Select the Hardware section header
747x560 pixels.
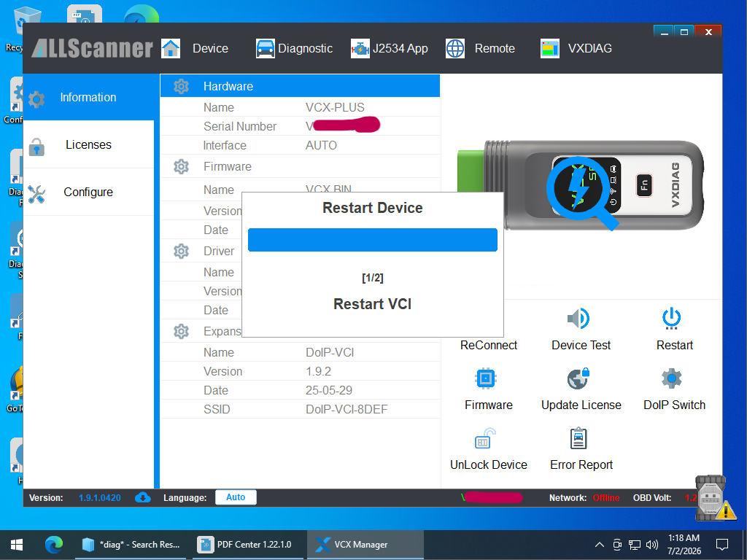tap(300, 86)
